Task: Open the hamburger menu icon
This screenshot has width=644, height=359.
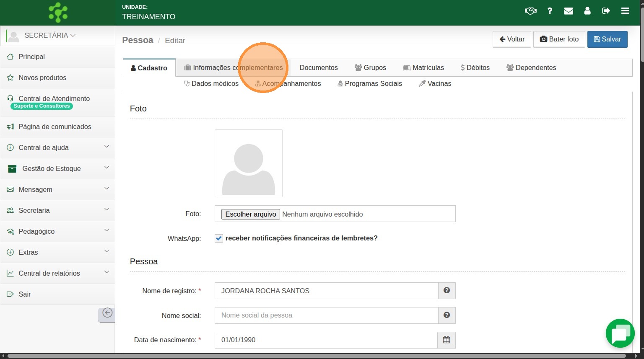Action: tap(625, 11)
